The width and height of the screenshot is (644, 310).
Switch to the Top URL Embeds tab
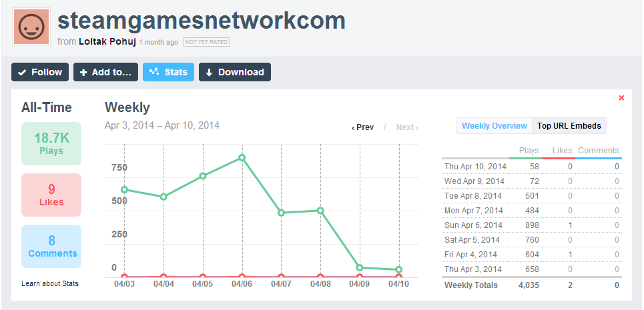[569, 126]
